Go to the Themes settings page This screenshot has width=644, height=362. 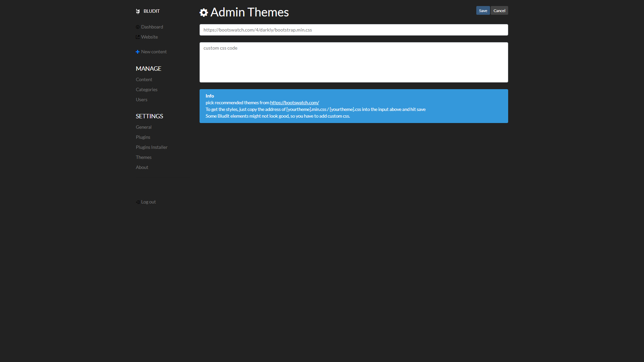pyautogui.click(x=144, y=157)
